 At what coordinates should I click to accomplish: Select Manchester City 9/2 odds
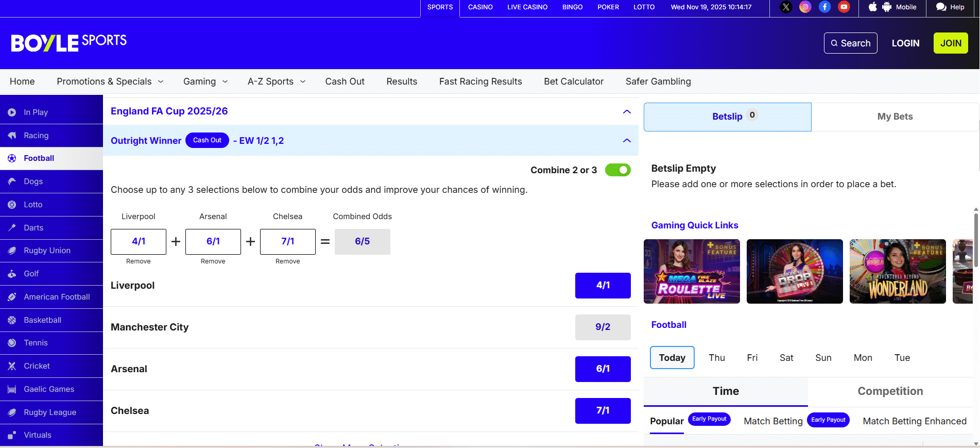click(x=603, y=327)
